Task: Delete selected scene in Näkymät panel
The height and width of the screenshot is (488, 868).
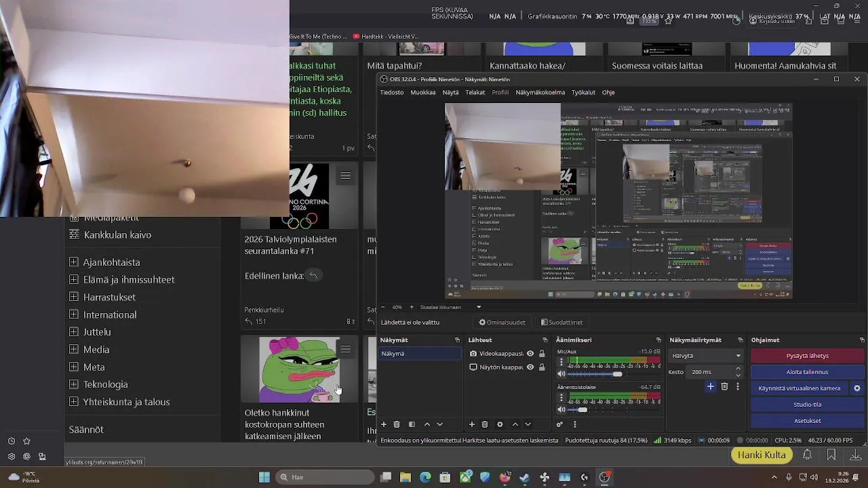Action: (x=397, y=424)
